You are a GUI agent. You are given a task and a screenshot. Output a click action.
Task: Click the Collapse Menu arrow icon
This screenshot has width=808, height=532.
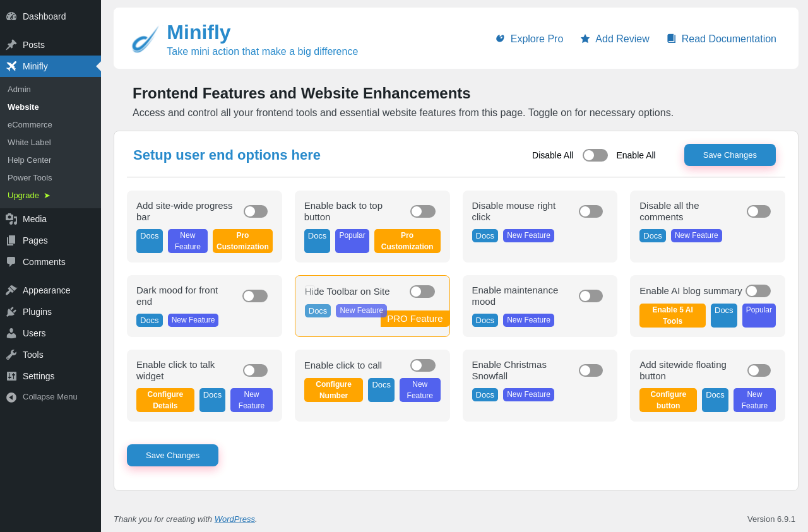coord(11,397)
